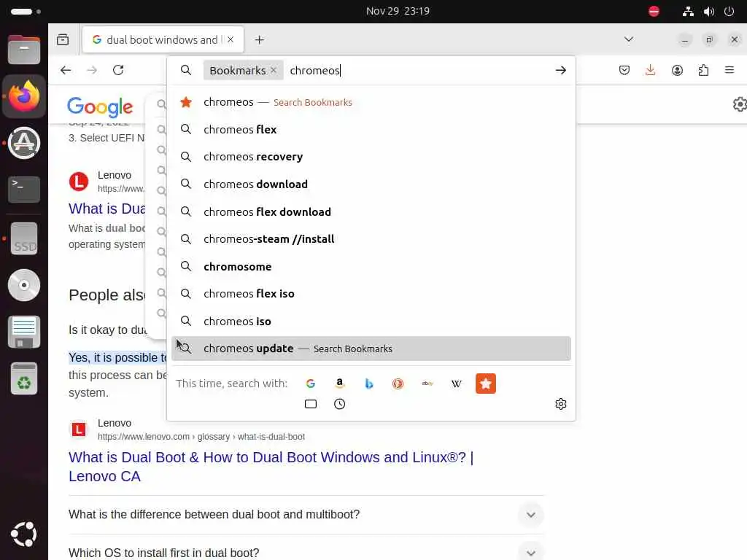Open the Pocket save icon
Viewport: 747px width, 560px height.
[x=624, y=71]
